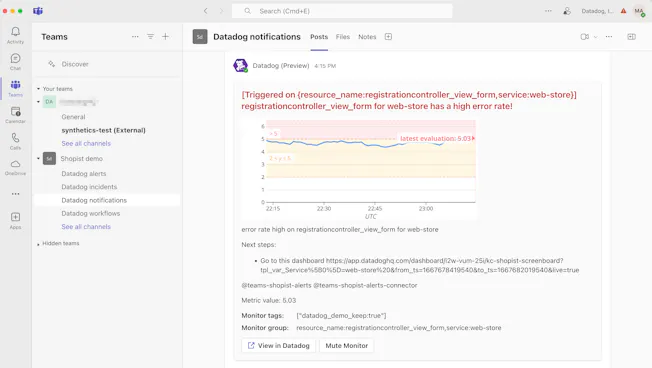Click See all channels under synthetics-test

86,143
